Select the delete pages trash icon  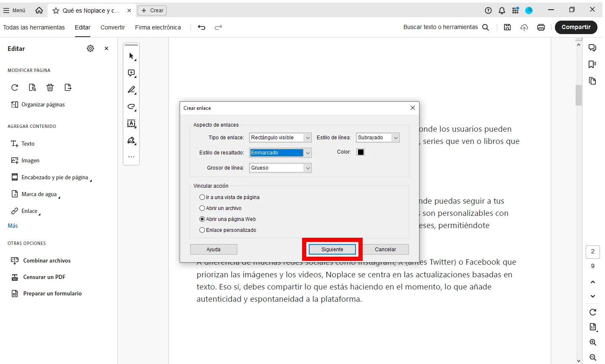point(50,87)
